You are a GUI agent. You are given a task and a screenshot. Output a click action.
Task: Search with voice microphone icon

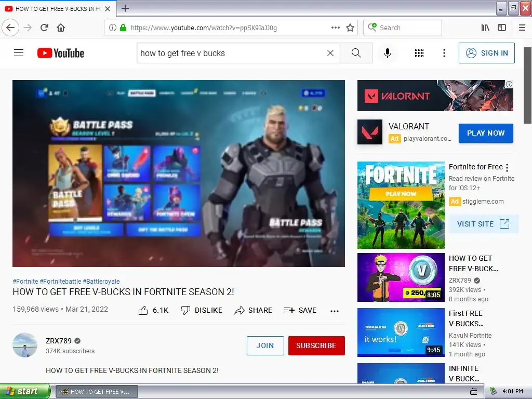387,53
